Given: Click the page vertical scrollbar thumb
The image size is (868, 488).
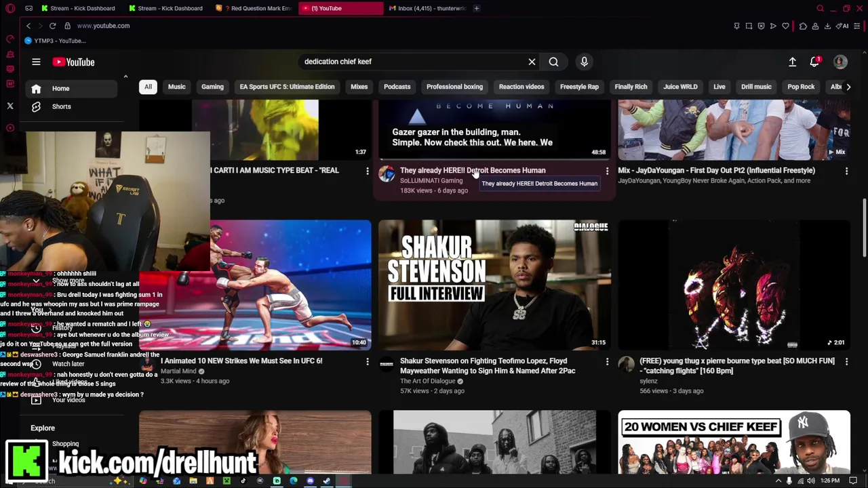Looking at the screenshot, I should 864,228.
